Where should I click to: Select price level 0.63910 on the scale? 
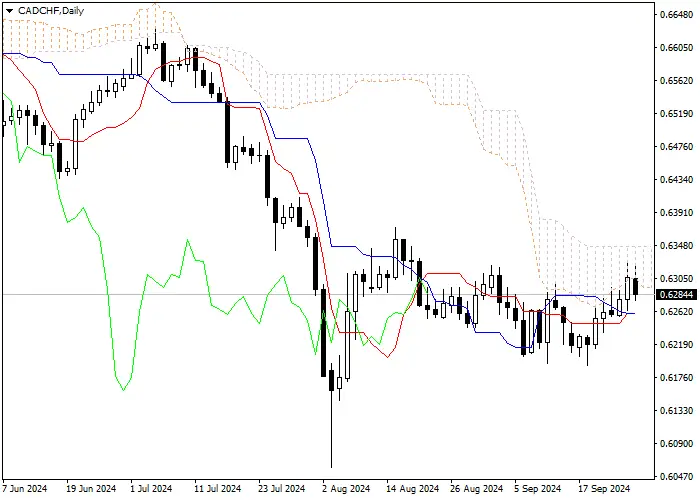tap(677, 212)
